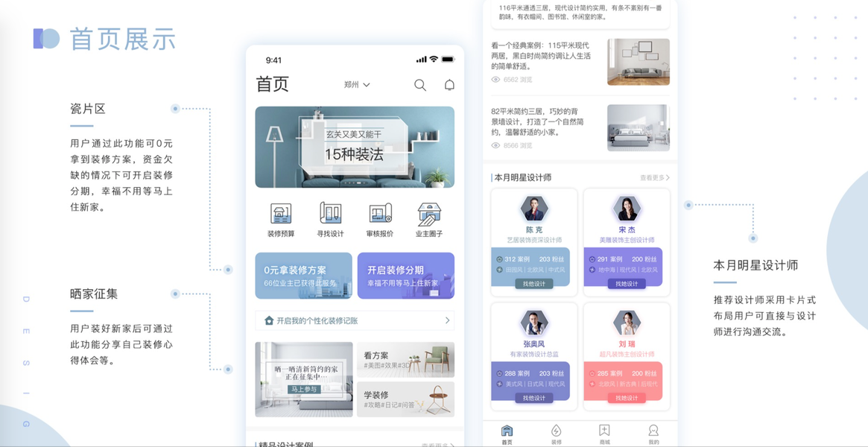Click battery icon in phone status bar
The width and height of the screenshot is (868, 447).
(x=448, y=59)
